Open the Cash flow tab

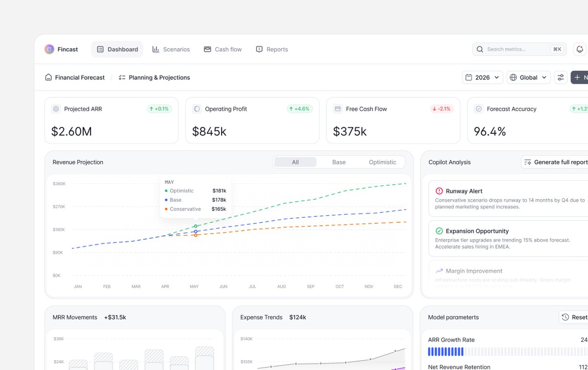click(222, 49)
